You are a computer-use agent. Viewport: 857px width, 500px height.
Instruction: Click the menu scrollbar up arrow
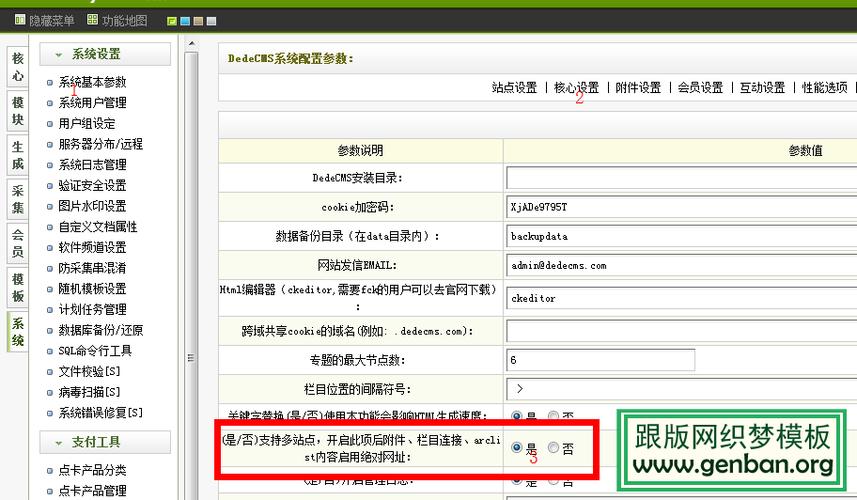[x=191, y=43]
